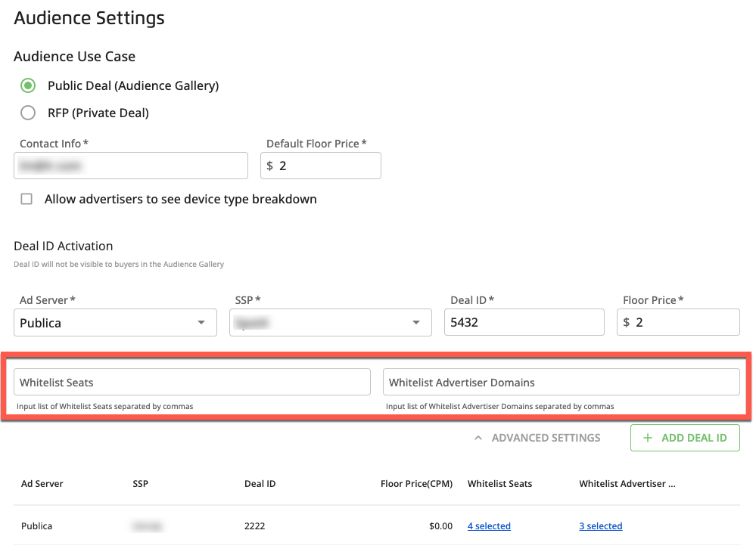The height and width of the screenshot is (555, 756).
Task: Open the 4 selected whitelist seats link
Action: 489,526
